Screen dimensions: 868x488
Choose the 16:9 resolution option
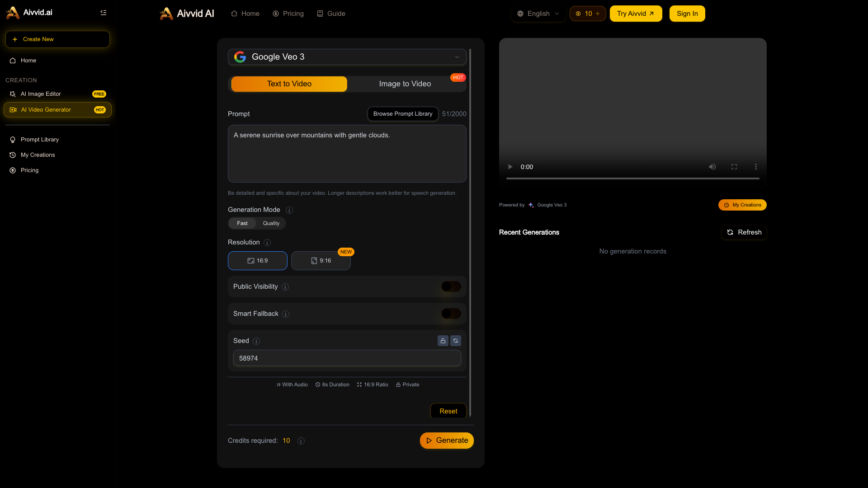[258, 261]
